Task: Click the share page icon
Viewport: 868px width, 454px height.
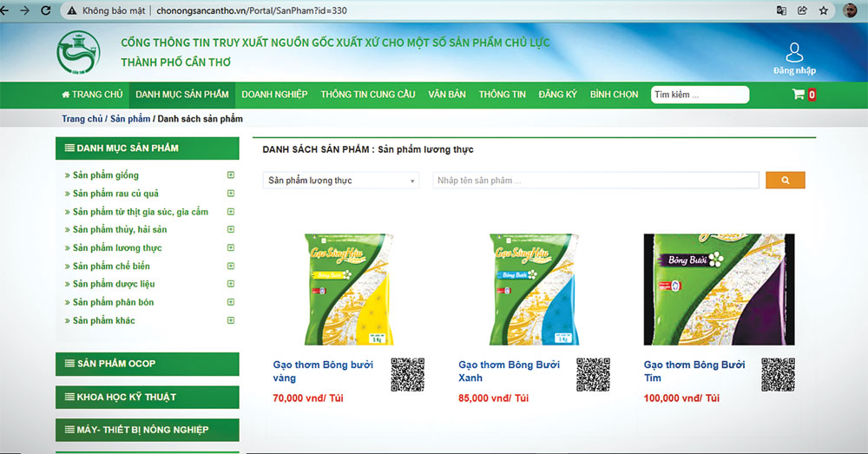Action: pyautogui.click(x=802, y=10)
